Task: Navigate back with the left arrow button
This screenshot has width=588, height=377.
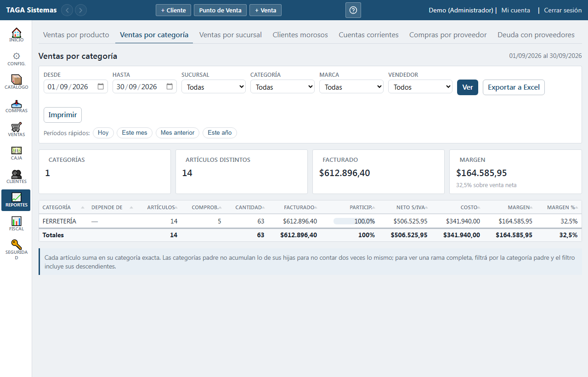Action: coord(67,10)
